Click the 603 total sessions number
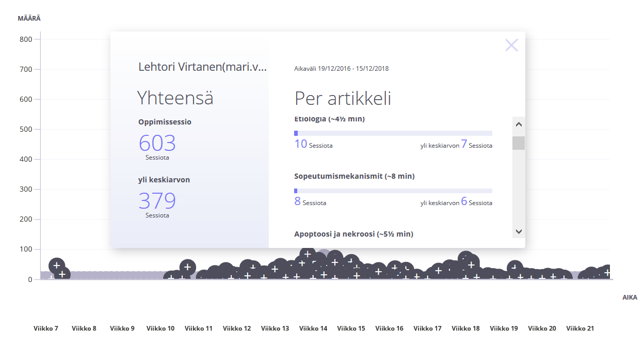Screen dimensions: 644x343 pyautogui.click(x=157, y=143)
